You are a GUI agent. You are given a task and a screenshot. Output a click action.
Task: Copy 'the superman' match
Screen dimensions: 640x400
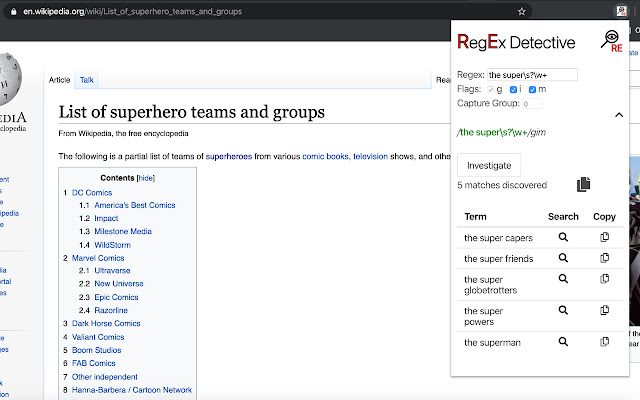(x=604, y=342)
